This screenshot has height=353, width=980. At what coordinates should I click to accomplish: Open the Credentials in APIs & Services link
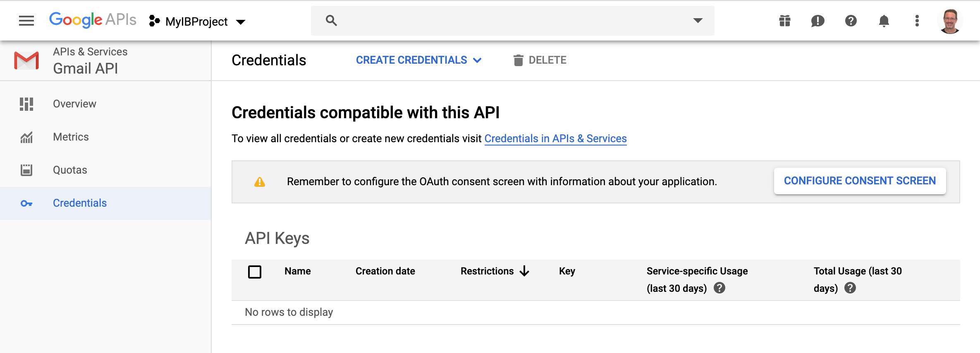click(x=555, y=138)
